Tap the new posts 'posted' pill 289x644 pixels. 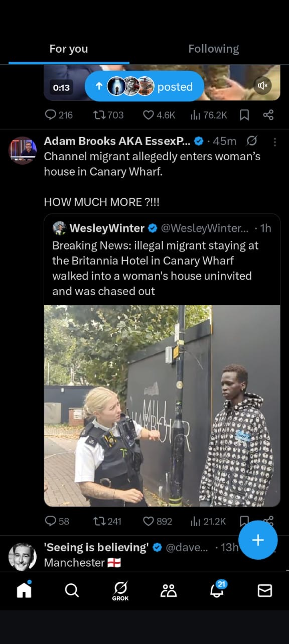point(144,86)
